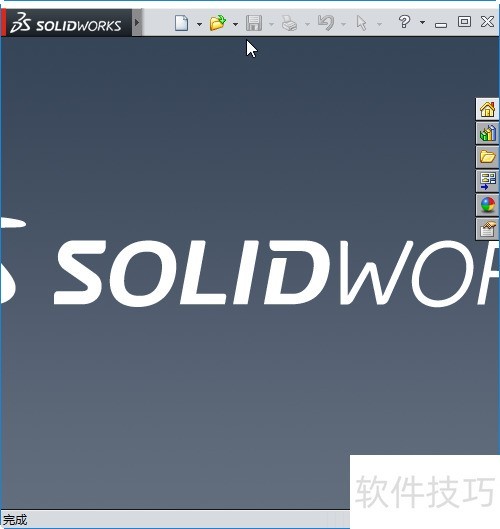Open Appearances color ball task pane tab
The width and height of the screenshot is (500, 529).
[487, 205]
